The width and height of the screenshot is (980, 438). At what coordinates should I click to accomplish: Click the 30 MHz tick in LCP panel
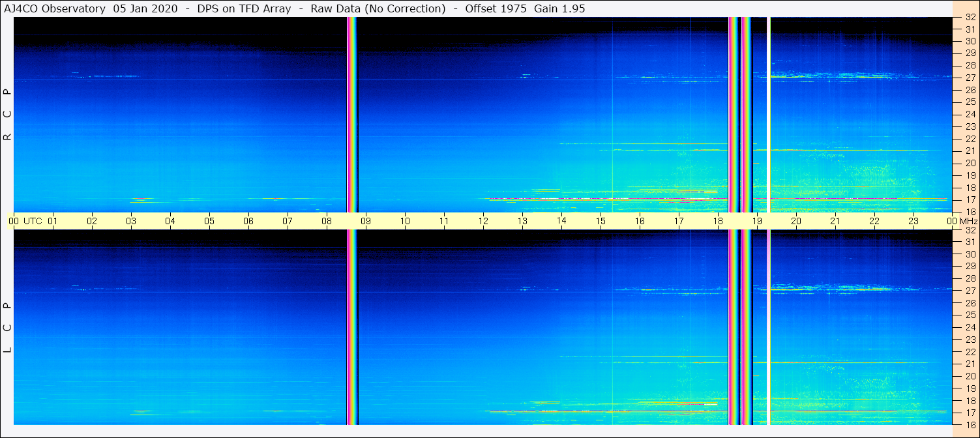pos(970,254)
